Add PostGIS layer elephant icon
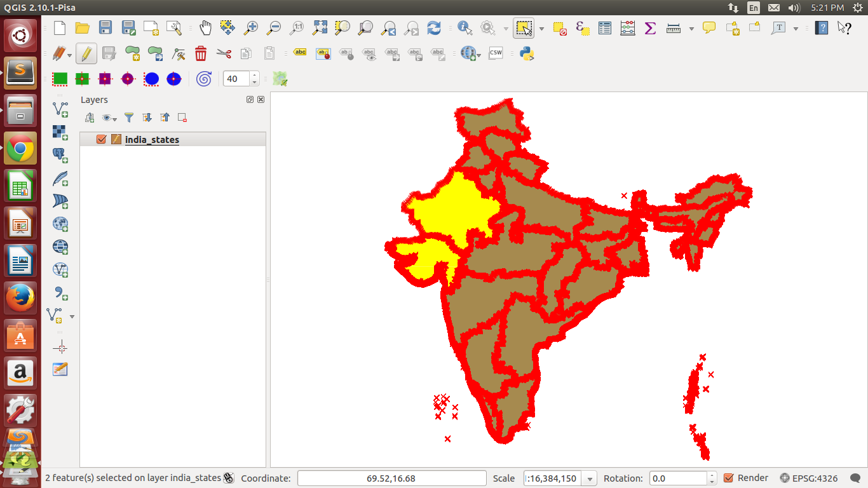Image resolution: width=868 pixels, height=488 pixels. 60,154
